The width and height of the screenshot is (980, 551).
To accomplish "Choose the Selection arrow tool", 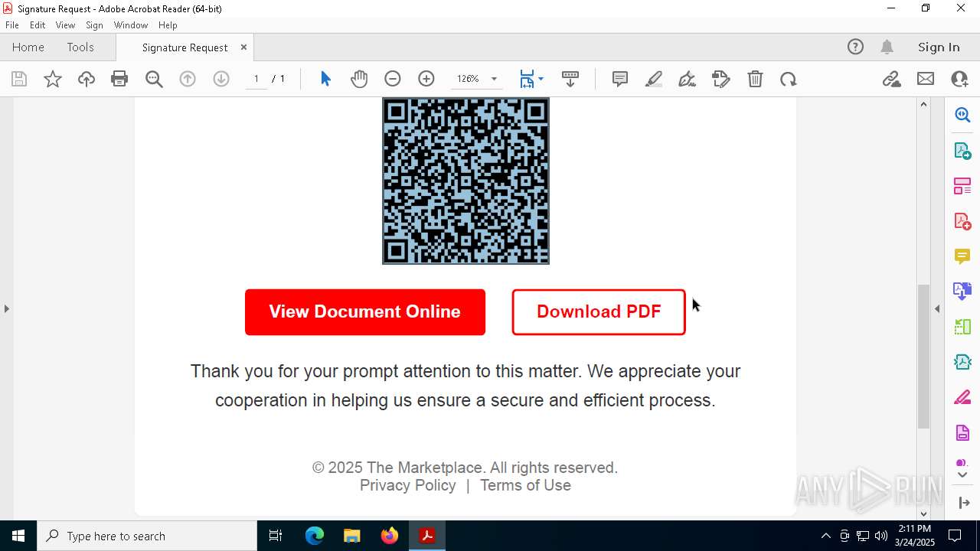I will click(x=325, y=79).
